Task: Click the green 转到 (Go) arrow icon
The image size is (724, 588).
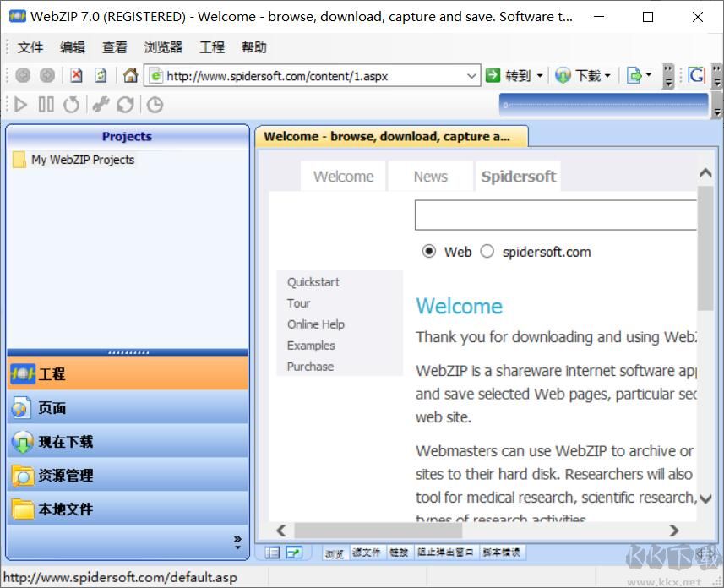Action: pyautogui.click(x=493, y=75)
